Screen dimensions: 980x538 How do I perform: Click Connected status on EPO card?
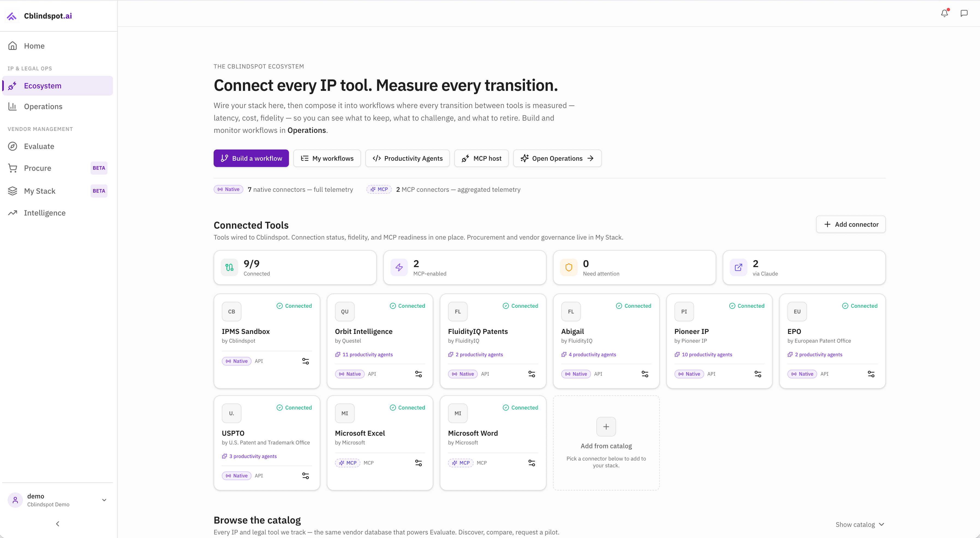click(x=860, y=306)
